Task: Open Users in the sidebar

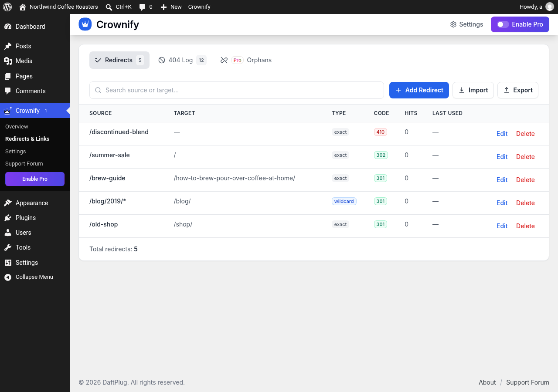Action: (35, 233)
